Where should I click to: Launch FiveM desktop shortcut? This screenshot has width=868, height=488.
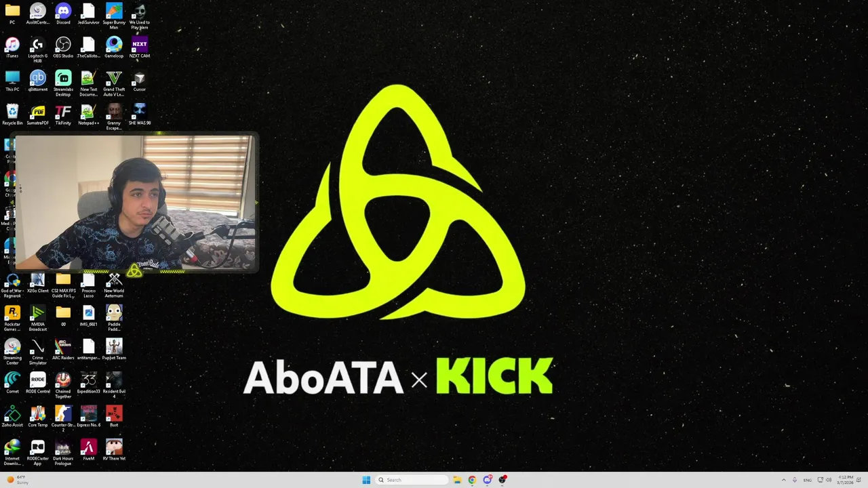tap(88, 449)
